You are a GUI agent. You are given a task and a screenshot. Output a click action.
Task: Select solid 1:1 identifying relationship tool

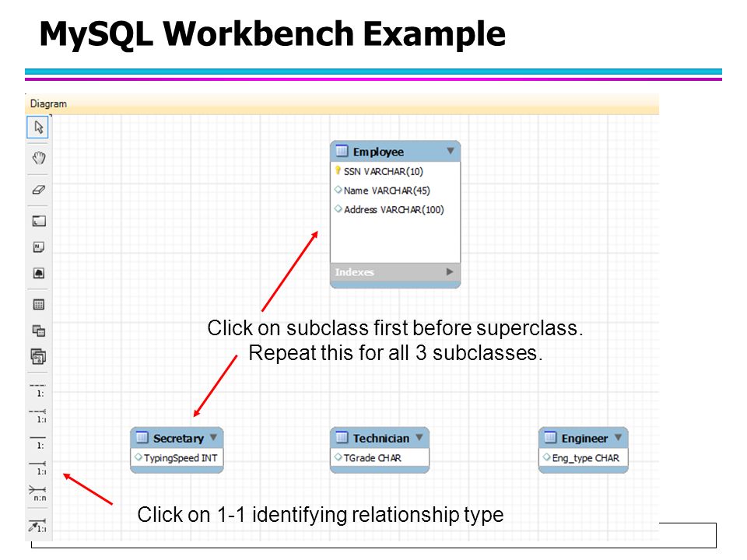tap(39, 442)
